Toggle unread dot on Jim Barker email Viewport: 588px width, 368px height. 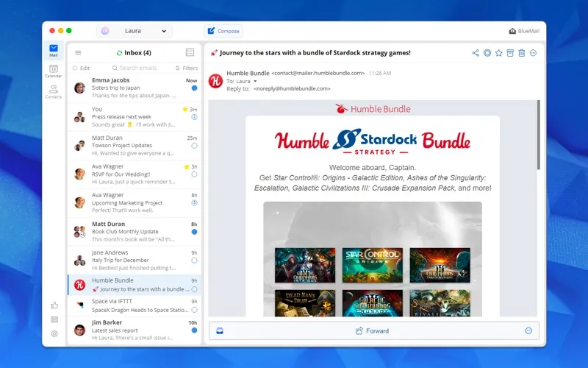(x=194, y=330)
